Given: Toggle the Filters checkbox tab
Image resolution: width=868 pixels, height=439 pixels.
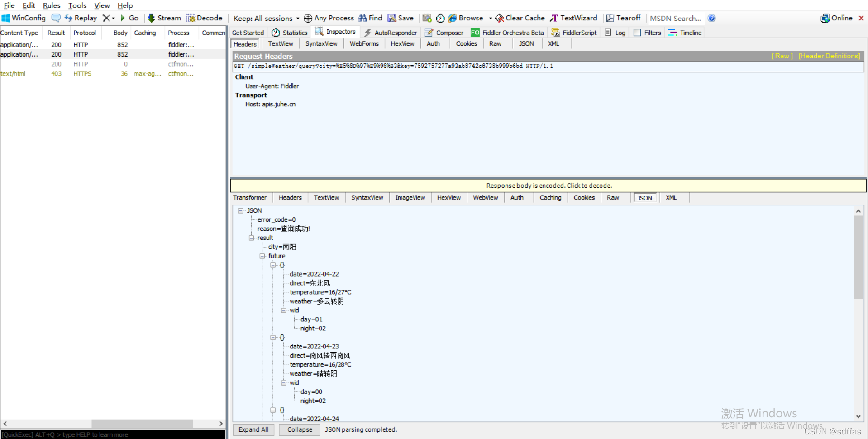Looking at the screenshot, I should click(x=647, y=33).
